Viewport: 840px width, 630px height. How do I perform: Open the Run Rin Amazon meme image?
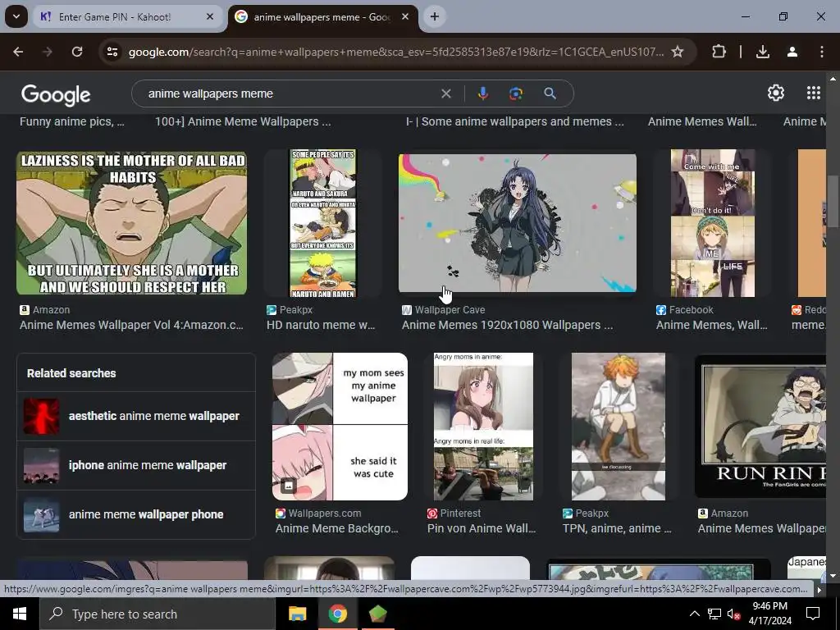pos(760,426)
